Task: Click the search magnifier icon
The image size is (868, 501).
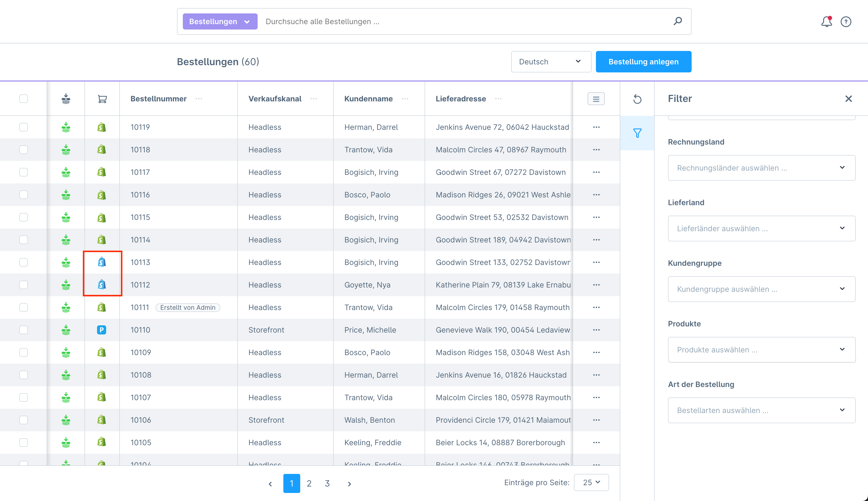Action: [x=677, y=21]
